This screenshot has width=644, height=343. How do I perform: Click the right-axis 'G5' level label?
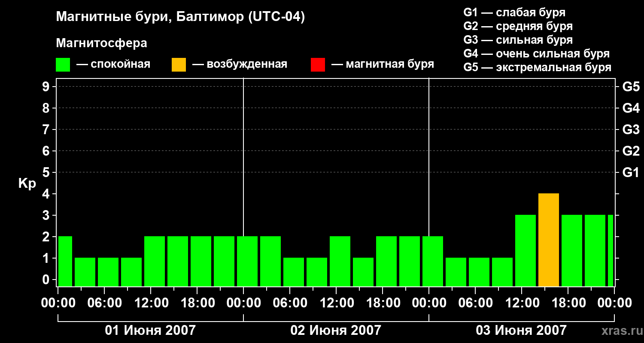pos(631,87)
